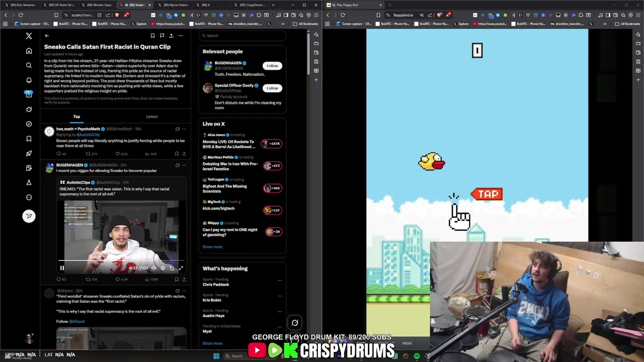The image size is (644, 362).
Task: Click the X search input field
Action: point(243,36)
